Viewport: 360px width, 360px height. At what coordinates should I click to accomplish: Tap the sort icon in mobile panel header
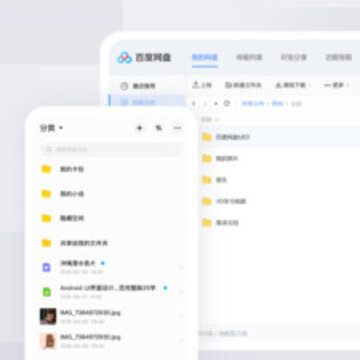point(159,128)
